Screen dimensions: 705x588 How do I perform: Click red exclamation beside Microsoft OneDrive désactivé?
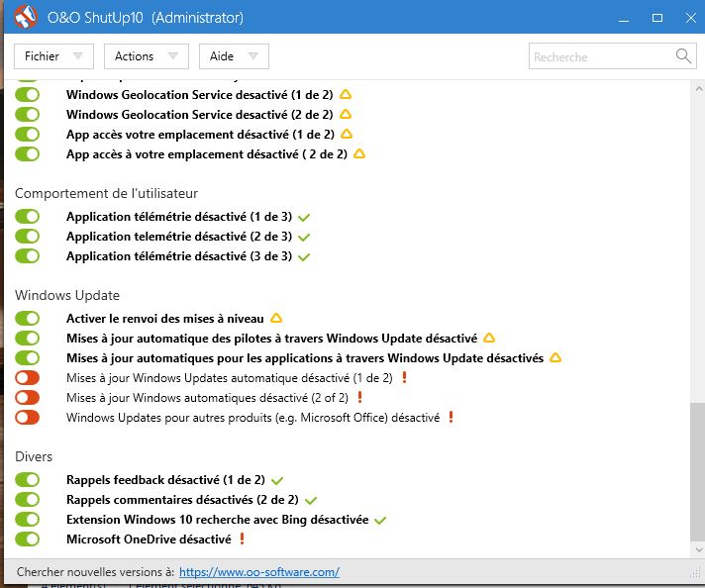click(242, 539)
